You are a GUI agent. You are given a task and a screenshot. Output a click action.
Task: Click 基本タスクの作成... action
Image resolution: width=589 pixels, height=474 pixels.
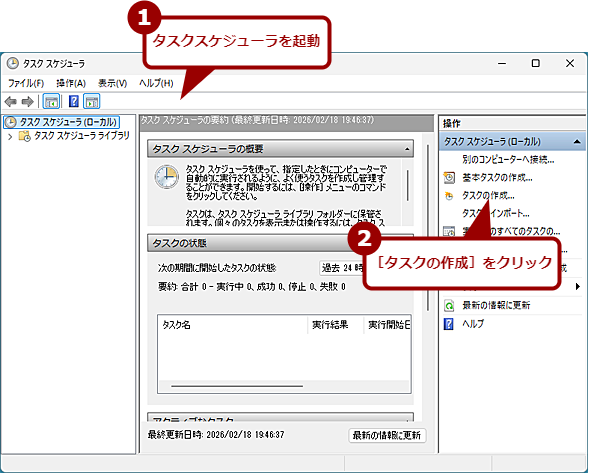[497, 177]
